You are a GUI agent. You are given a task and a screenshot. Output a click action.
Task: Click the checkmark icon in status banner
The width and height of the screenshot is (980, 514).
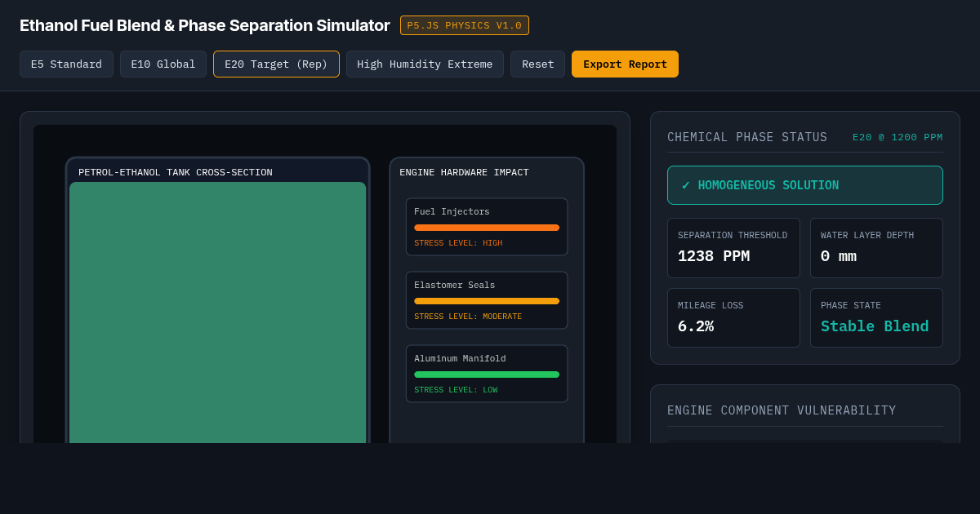[x=686, y=185]
